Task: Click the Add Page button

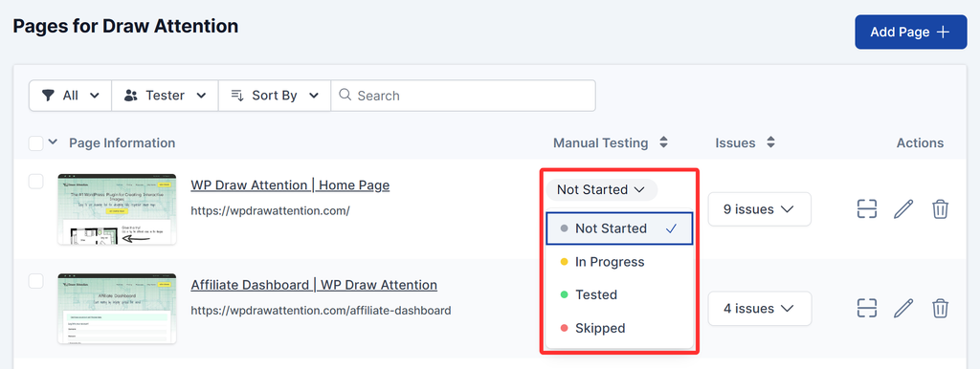Action: [911, 32]
